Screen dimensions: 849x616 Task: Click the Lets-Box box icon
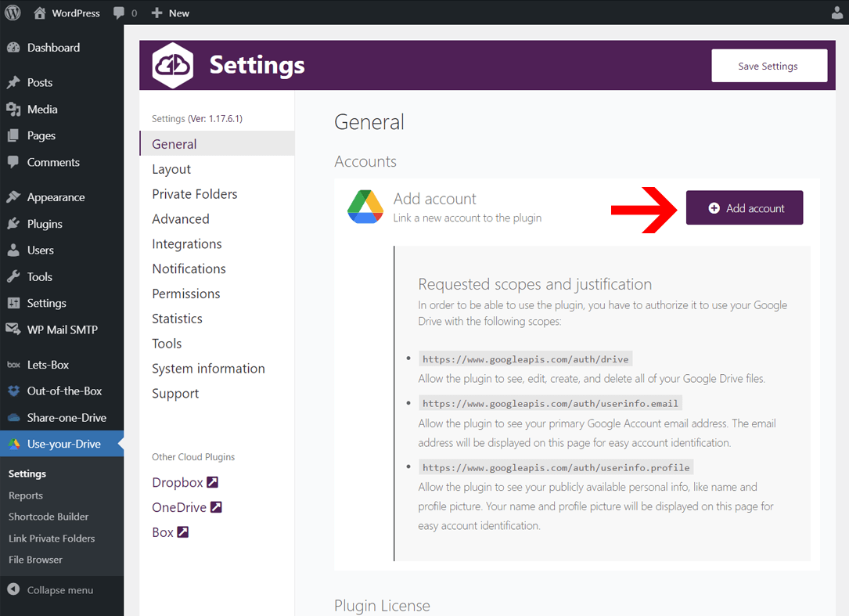tap(13, 365)
